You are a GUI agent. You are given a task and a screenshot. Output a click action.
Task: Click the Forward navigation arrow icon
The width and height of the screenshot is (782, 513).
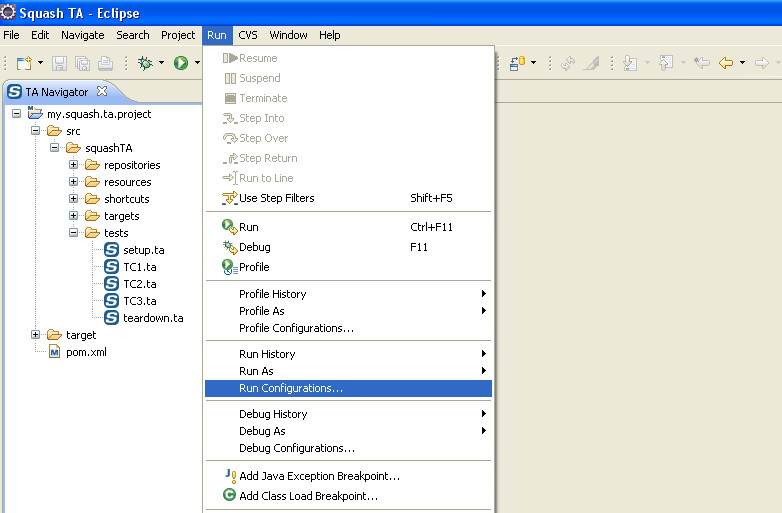click(761, 63)
